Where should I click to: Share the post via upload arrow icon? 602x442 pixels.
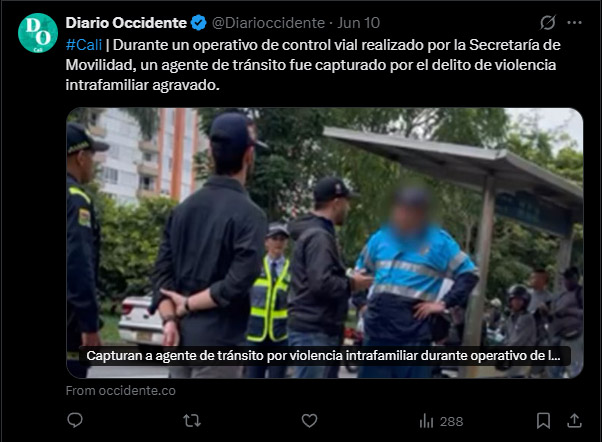(574, 421)
